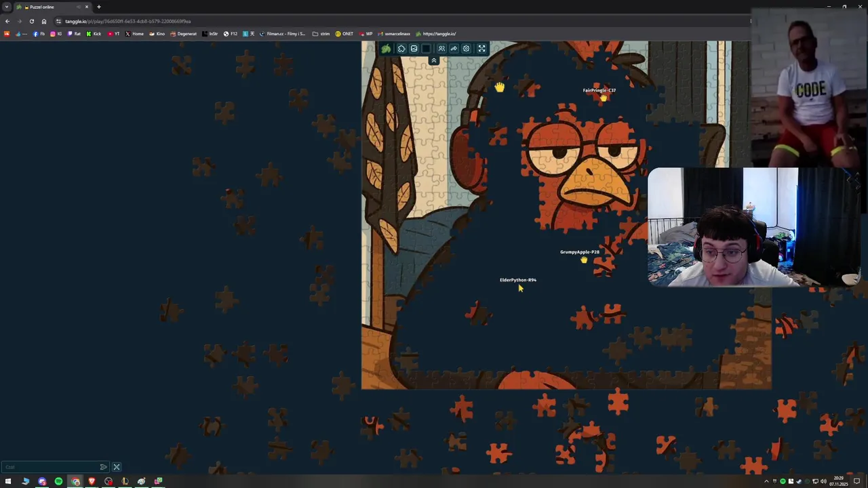Click the streamer webcam overlay
Screen dimensions: 868x488
tap(754, 227)
